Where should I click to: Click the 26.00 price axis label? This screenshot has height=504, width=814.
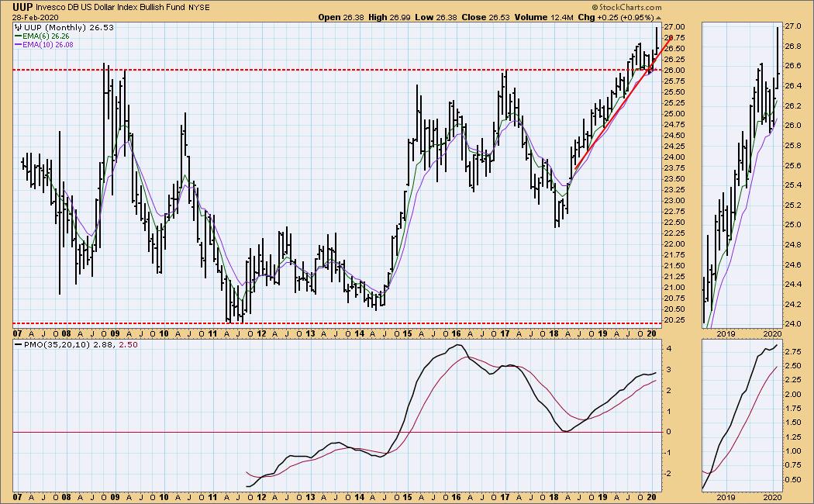click(674, 70)
